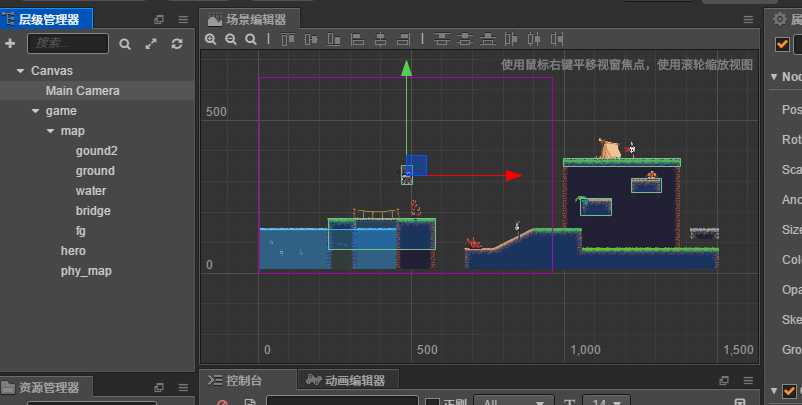Click the hierarchy search input field
The image size is (802, 405).
pos(68,43)
